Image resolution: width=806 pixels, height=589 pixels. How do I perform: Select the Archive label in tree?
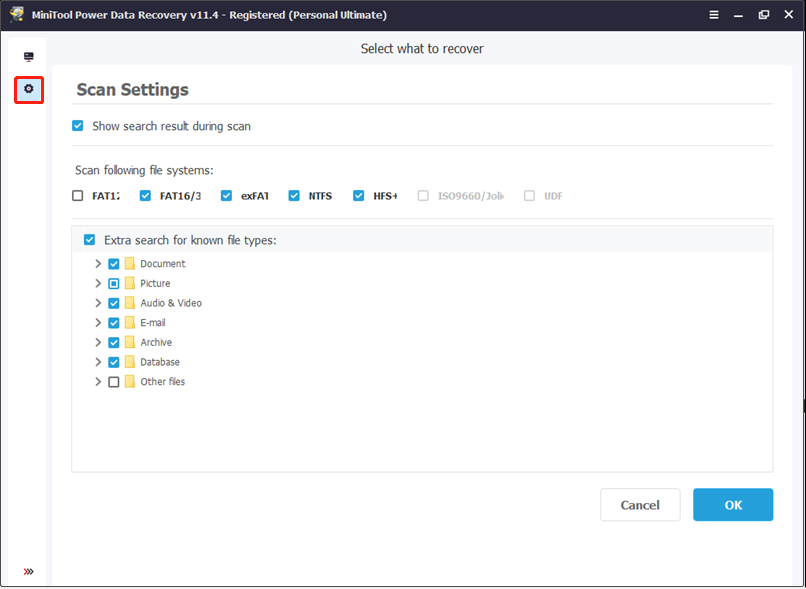[156, 342]
